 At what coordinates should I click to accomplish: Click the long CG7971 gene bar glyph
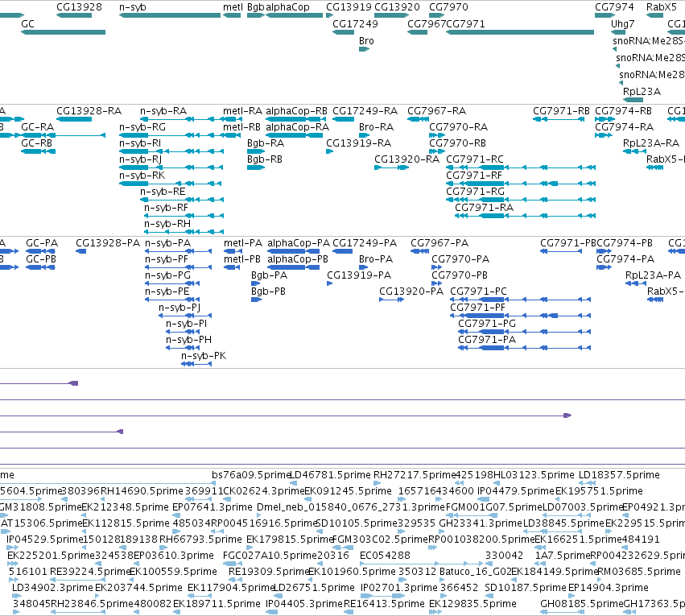[520, 32]
